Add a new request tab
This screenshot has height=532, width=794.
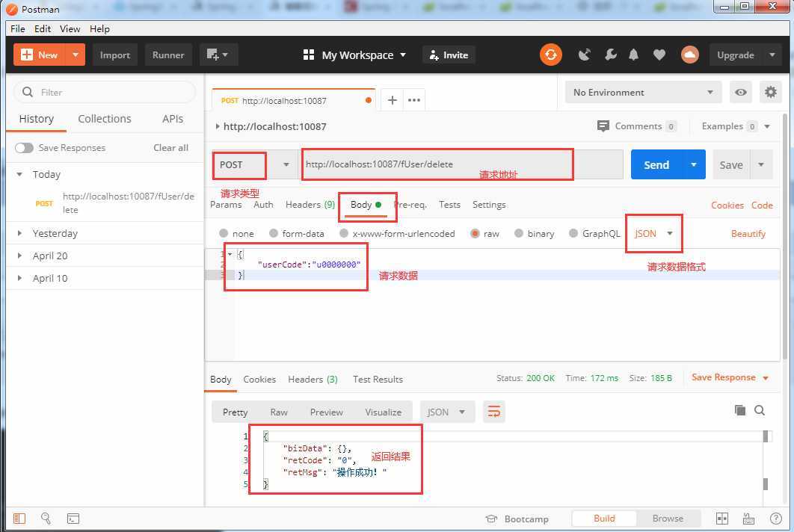392,100
